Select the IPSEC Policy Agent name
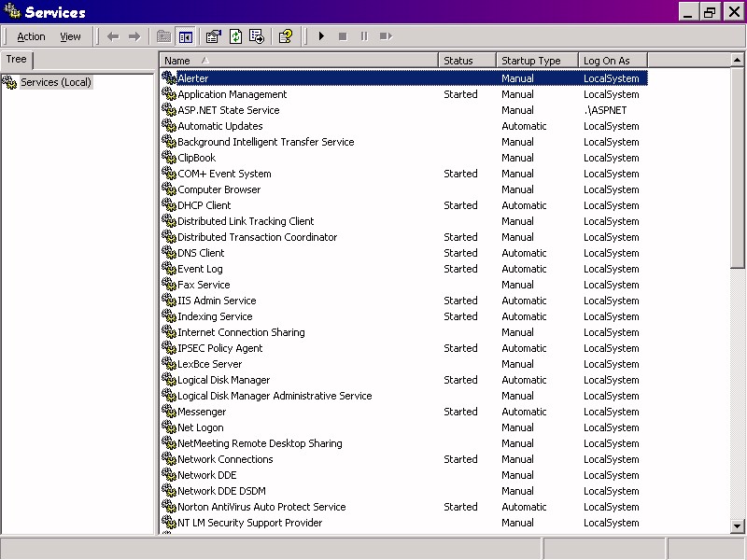The height and width of the screenshot is (560, 747). 220,348
